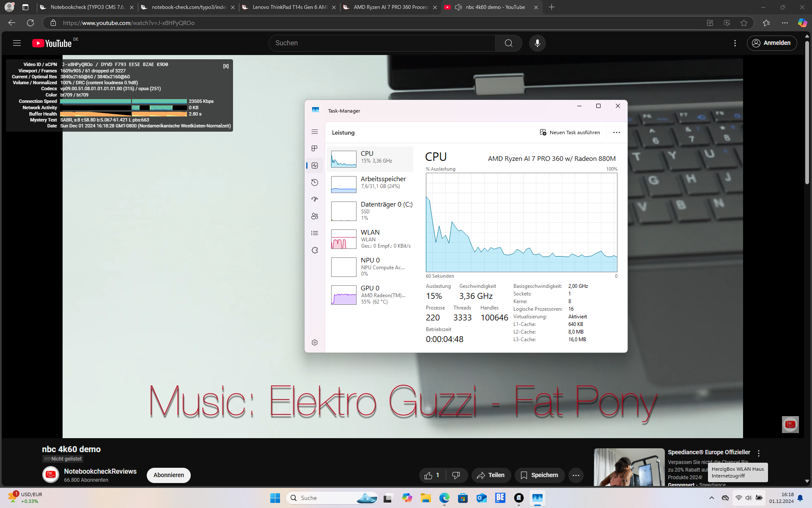Screen dimensions: 812x508
Task: Open more actions menu beside Speichern
Action: (576, 475)
